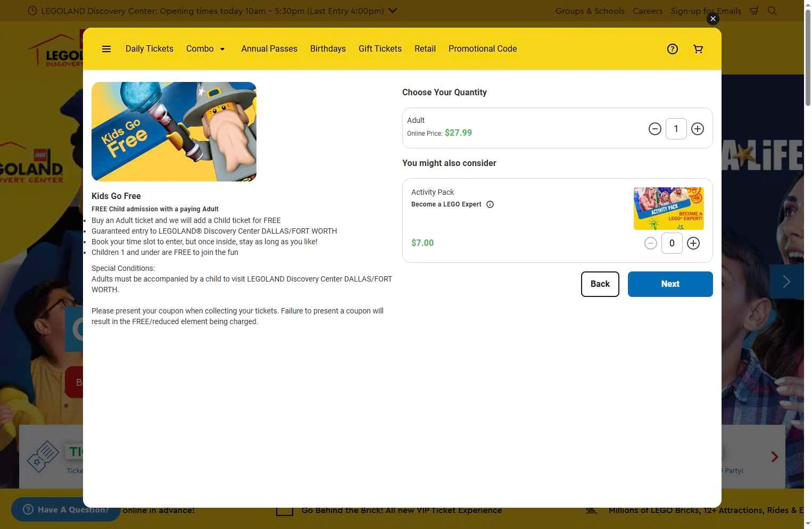Select the Kids Go Free heading text
Screen dimensions: 812x529
[x=116, y=196]
